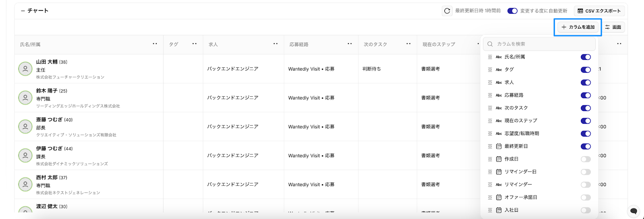Screen dimensions: 644x219
Task: Select the 現在のステップ column header
Action: coord(439,45)
